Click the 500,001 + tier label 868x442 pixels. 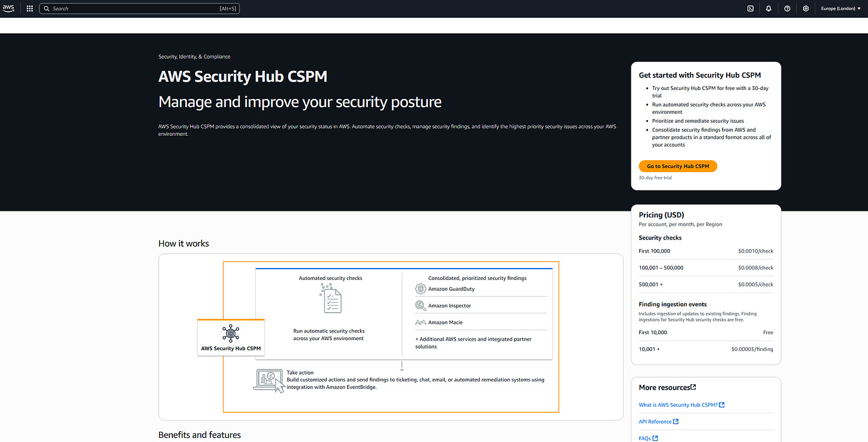pos(650,284)
